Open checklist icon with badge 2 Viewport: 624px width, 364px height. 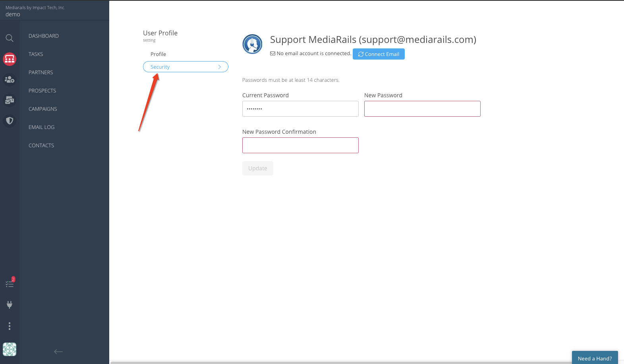click(10, 283)
